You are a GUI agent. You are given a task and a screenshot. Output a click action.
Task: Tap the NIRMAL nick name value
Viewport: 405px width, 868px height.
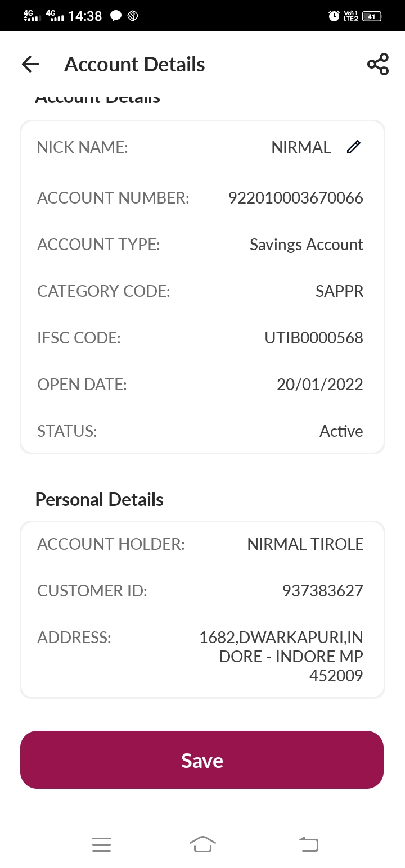click(x=301, y=147)
